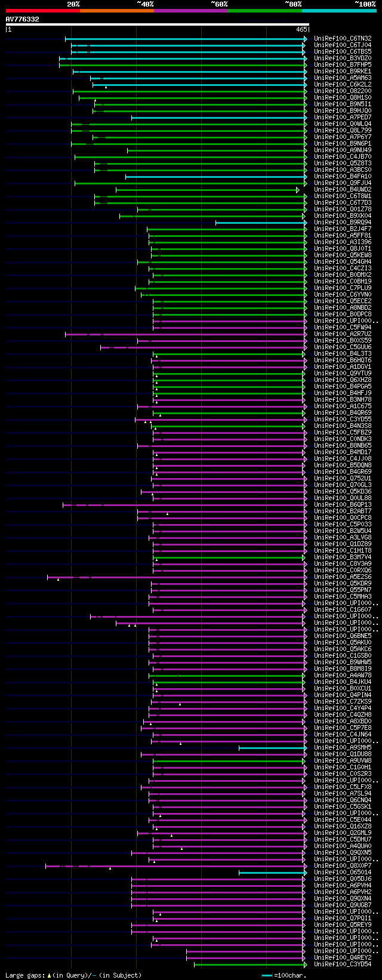The height and width of the screenshot is (980, 382).
Task: Click label UniRef100_C5FW94
Action: [343, 328]
